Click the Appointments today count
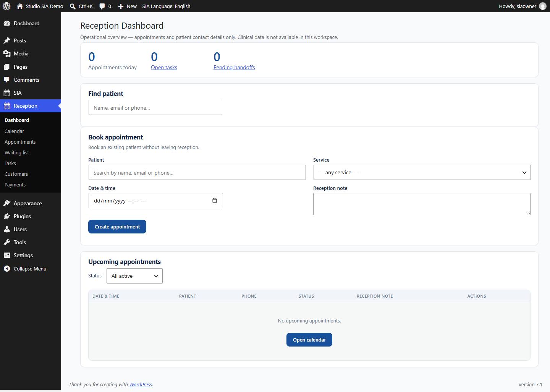The width and height of the screenshot is (550, 392). coord(92,57)
